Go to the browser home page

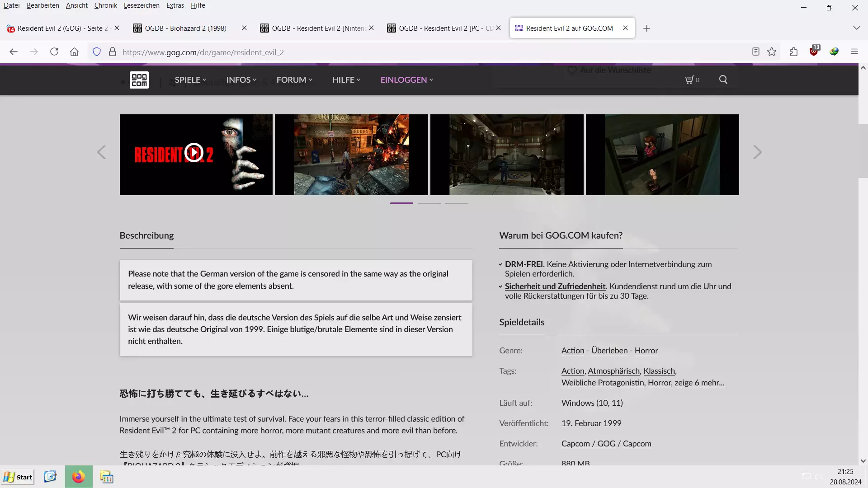tap(74, 52)
